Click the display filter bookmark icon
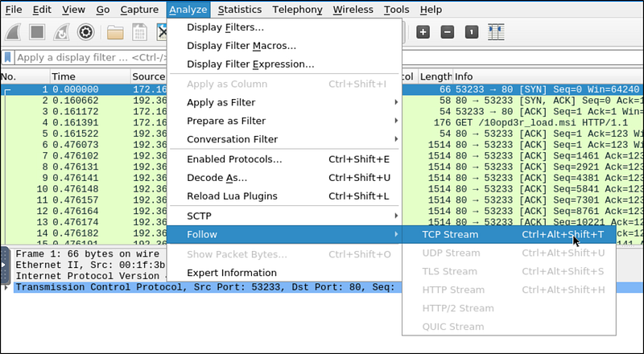 point(7,58)
